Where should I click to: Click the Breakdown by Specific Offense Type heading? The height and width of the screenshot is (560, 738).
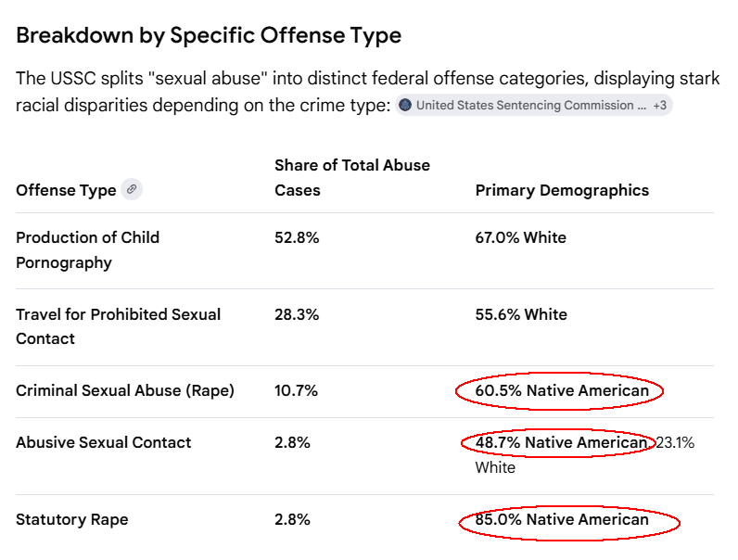[x=209, y=35]
